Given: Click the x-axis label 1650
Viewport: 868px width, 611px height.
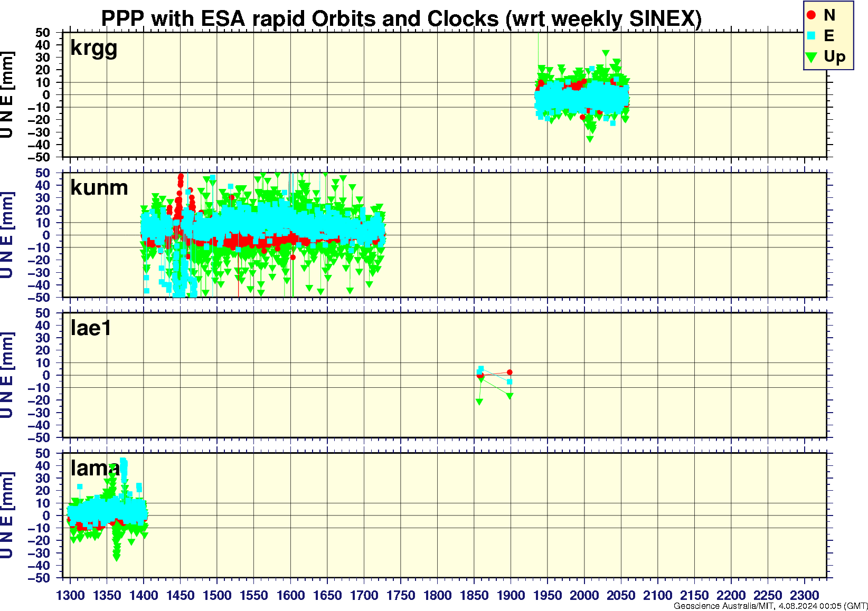Looking at the screenshot, I should [327, 595].
